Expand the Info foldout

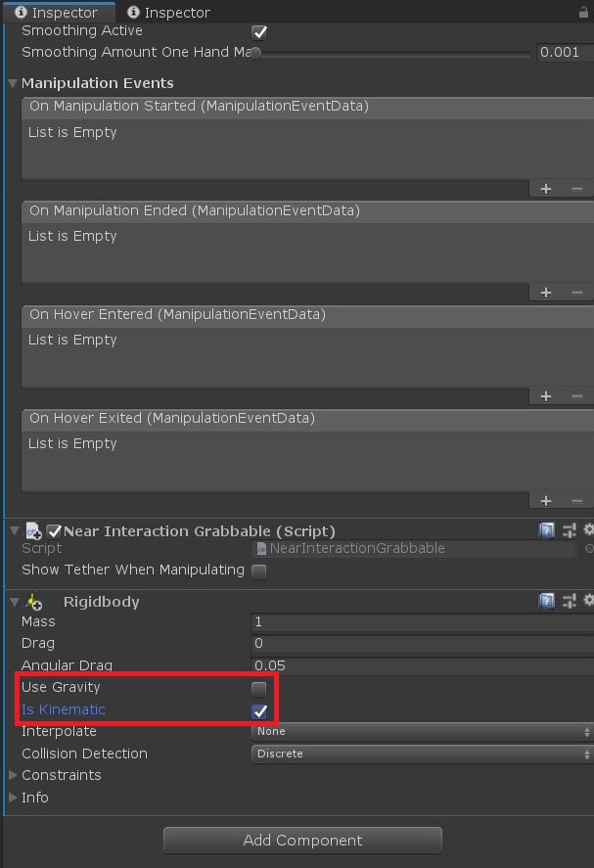pyautogui.click(x=14, y=798)
